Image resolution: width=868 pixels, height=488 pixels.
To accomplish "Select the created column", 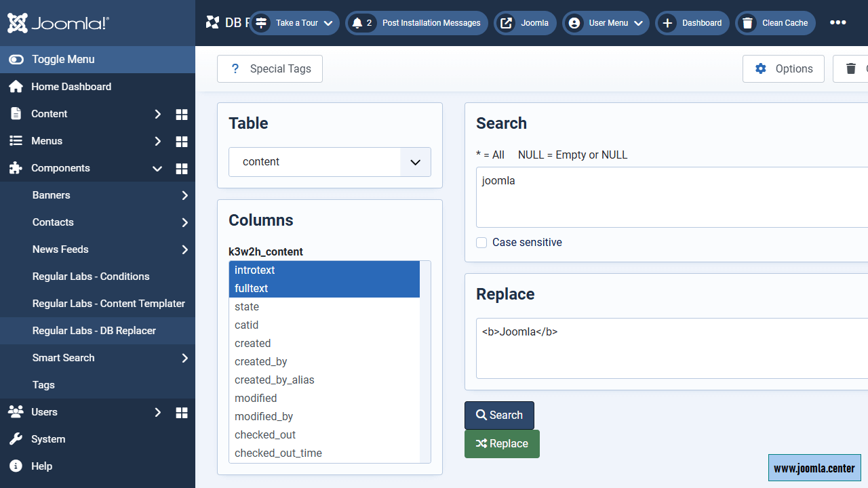I will (324, 343).
